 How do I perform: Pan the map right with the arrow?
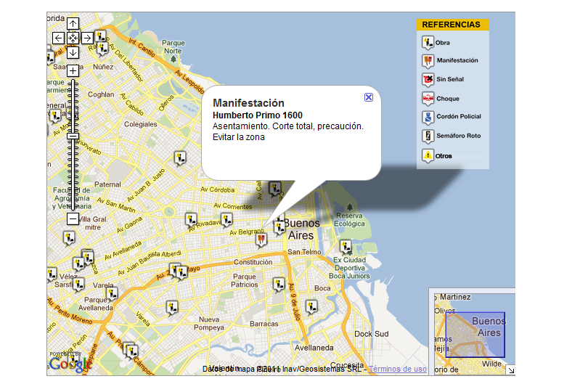tap(87, 38)
